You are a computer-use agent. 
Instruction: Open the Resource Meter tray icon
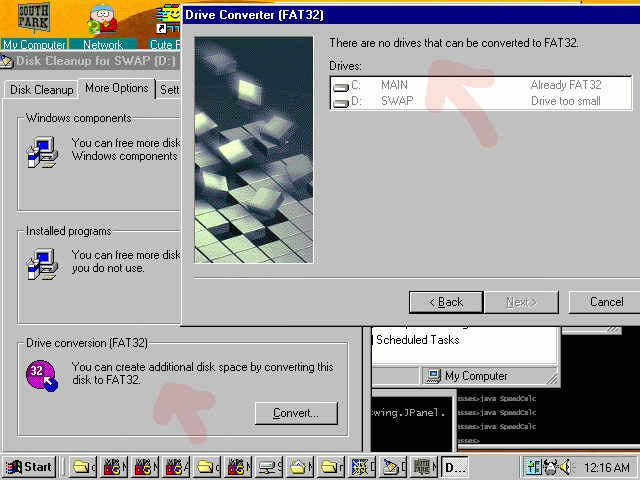[x=533, y=467]
